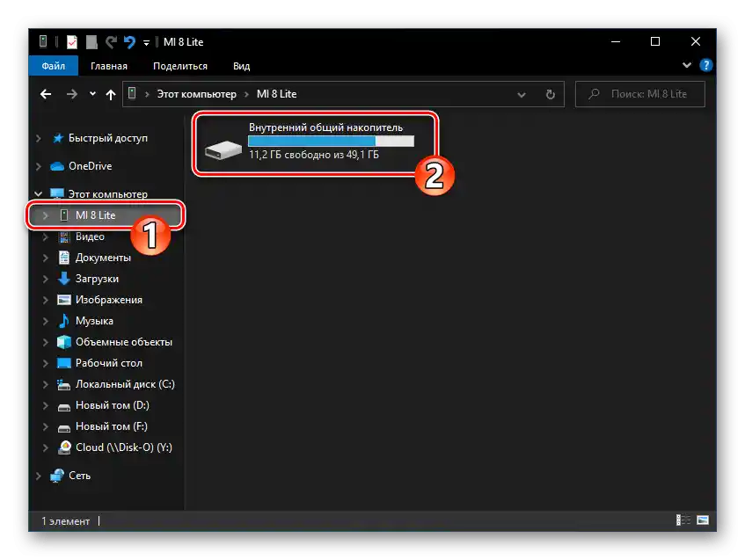
Task: Select Сеть in the navigation pane
Action: [x=79, y=476]
